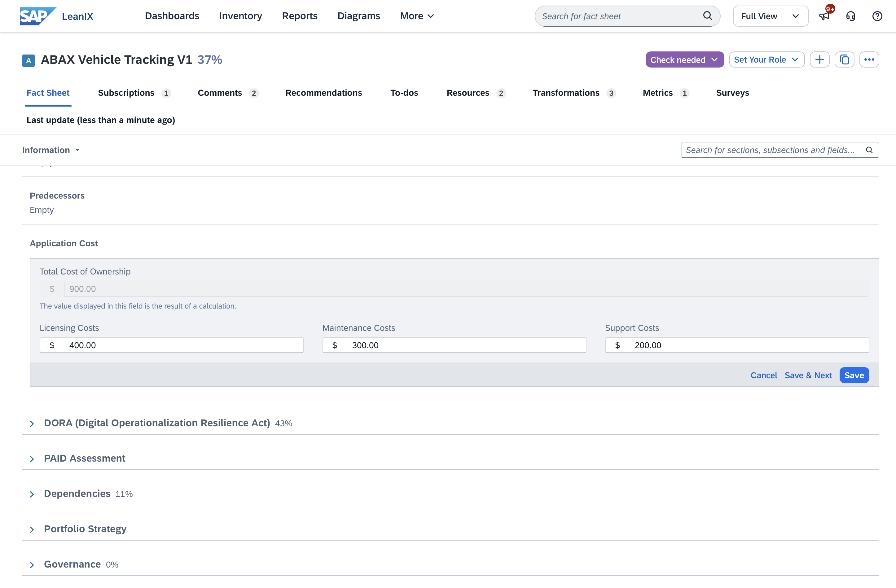Image resolution: width=896 pixels, height=588 pixels.
Task: Open the Reports menu item
Action: [x=300, y=16]
